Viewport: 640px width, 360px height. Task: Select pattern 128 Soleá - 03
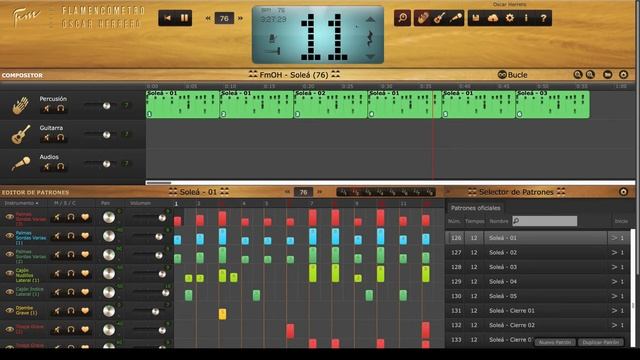coord(538,267)
